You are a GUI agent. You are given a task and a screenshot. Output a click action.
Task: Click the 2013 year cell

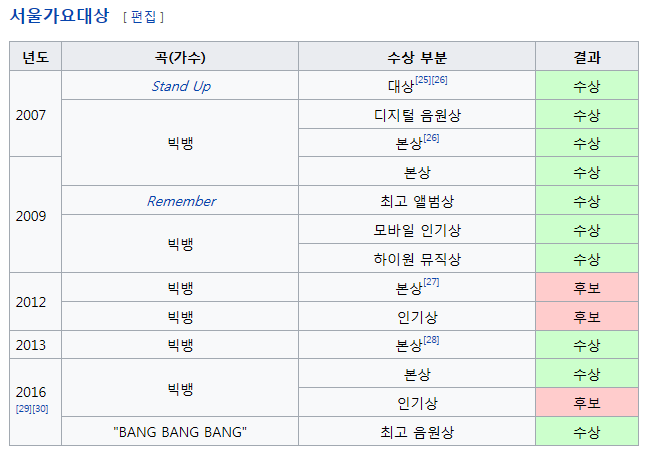tap(31, 345)
